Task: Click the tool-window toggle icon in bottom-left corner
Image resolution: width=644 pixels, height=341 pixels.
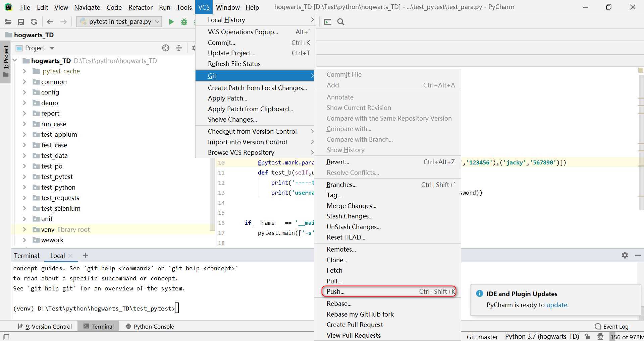Action: (6, 337)
